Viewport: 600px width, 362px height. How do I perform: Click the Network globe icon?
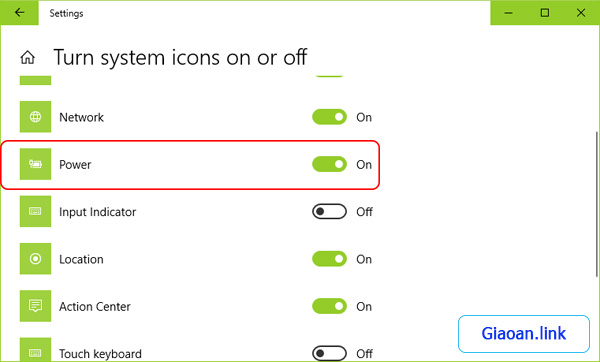(x=35, y=117)
